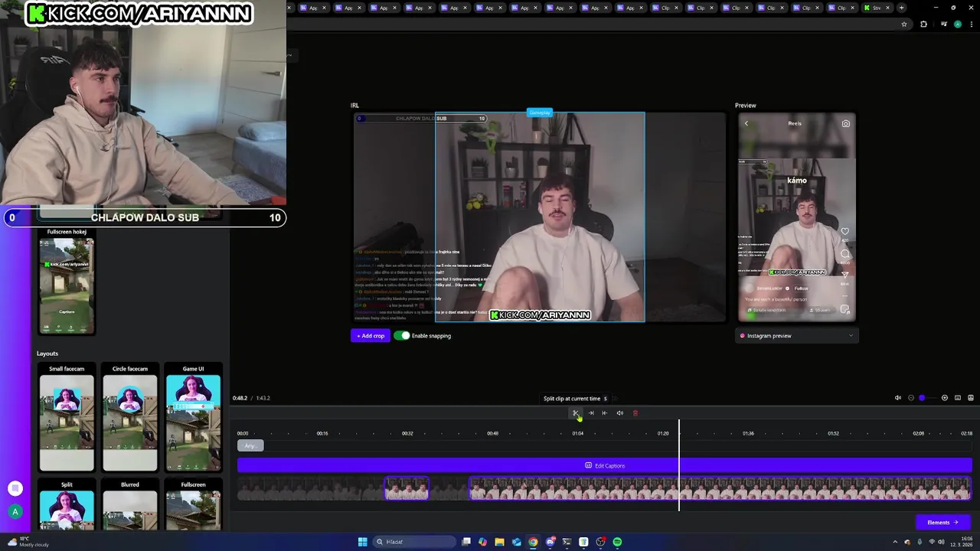This screenshot has height=551, width=980.
Task: Click the Windows taskbar search box
Action: pos(413,542)
